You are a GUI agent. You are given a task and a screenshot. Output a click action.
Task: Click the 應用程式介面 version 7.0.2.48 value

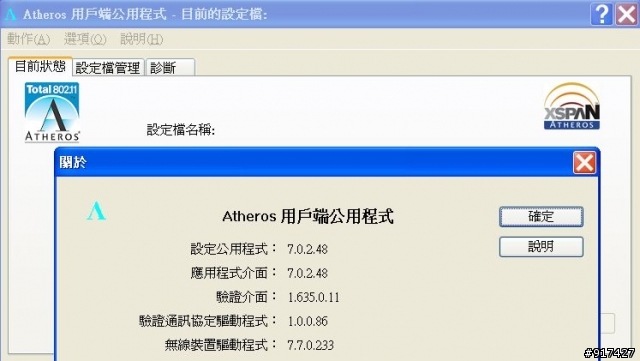point(307,273)
